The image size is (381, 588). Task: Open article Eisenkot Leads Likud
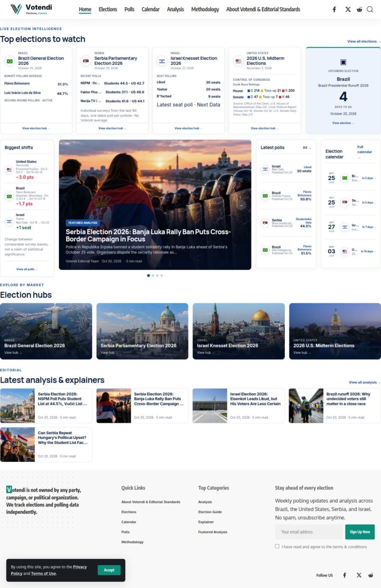coord(255,399)
